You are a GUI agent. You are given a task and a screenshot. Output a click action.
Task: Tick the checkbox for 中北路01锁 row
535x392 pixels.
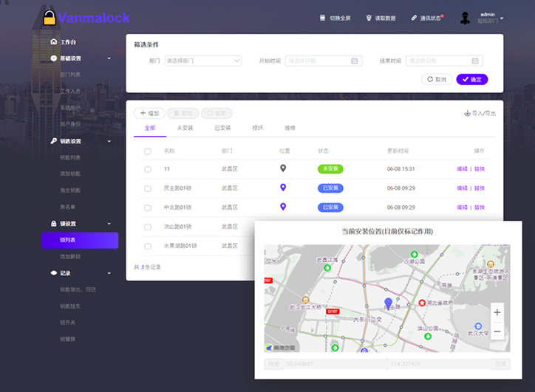click(x=148, y=207)
